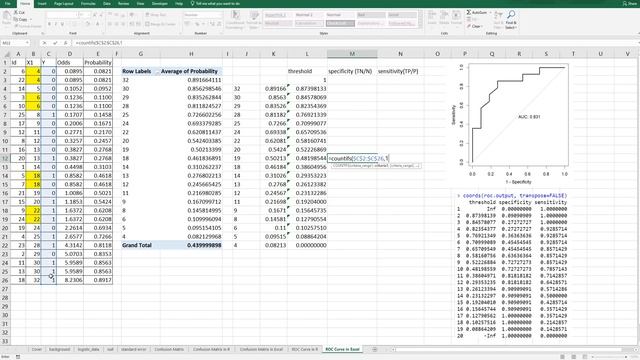Open the Row Labels filter dropdown

156,71
